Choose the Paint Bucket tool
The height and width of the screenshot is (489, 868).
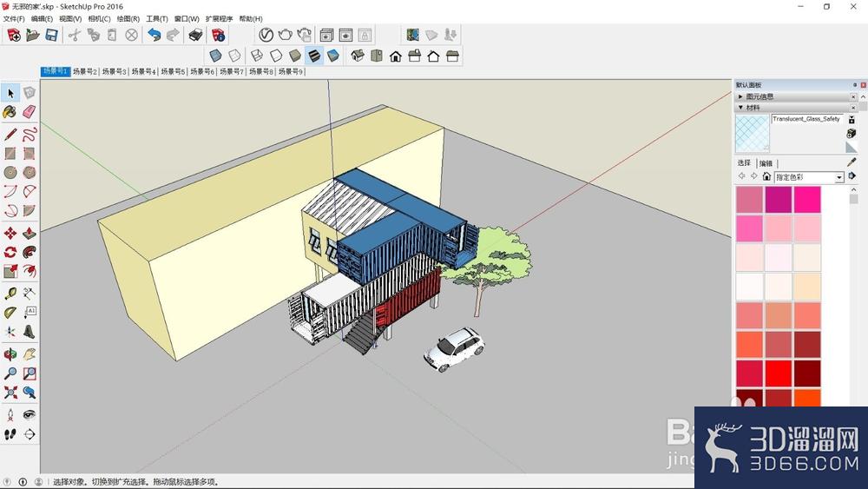click(10, 112)
